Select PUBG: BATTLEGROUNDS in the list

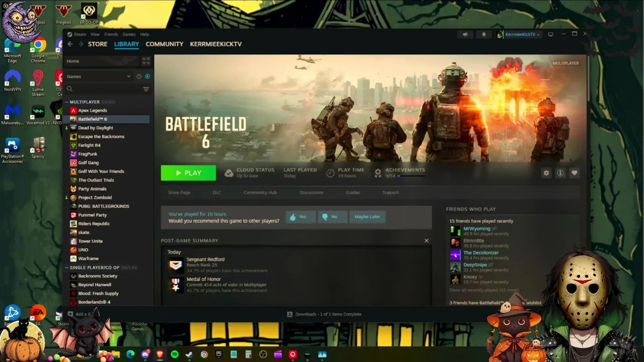[104, 206]
